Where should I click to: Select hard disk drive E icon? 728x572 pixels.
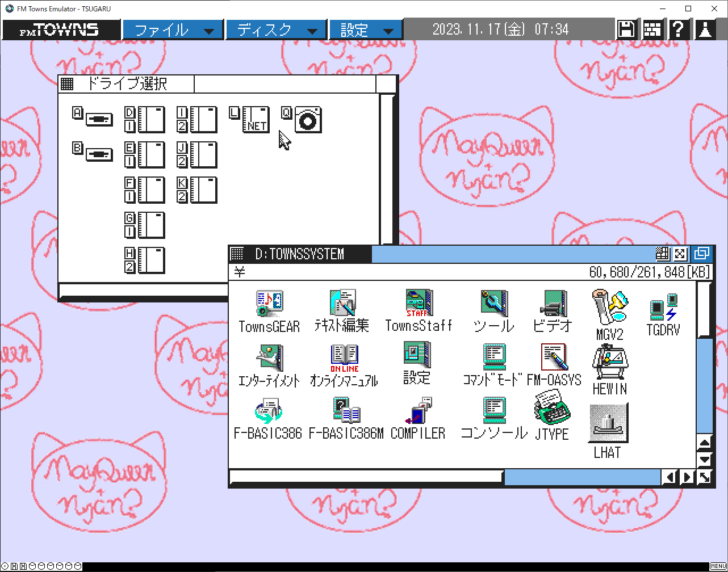pos(145,155)
